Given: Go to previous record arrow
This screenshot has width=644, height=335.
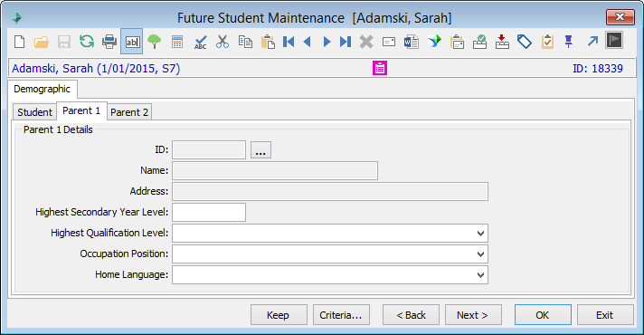Looking at the screenshot, I should [x=307, y=42].
